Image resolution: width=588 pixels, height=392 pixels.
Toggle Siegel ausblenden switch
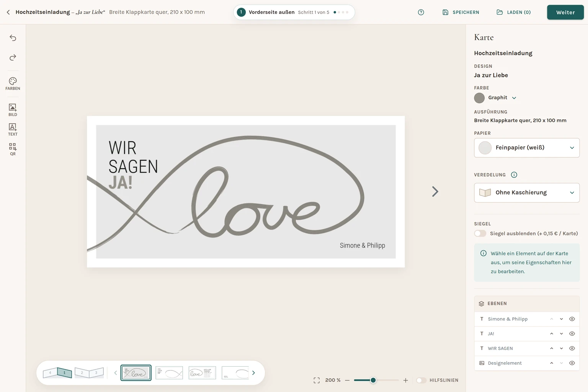pos(480,234)
